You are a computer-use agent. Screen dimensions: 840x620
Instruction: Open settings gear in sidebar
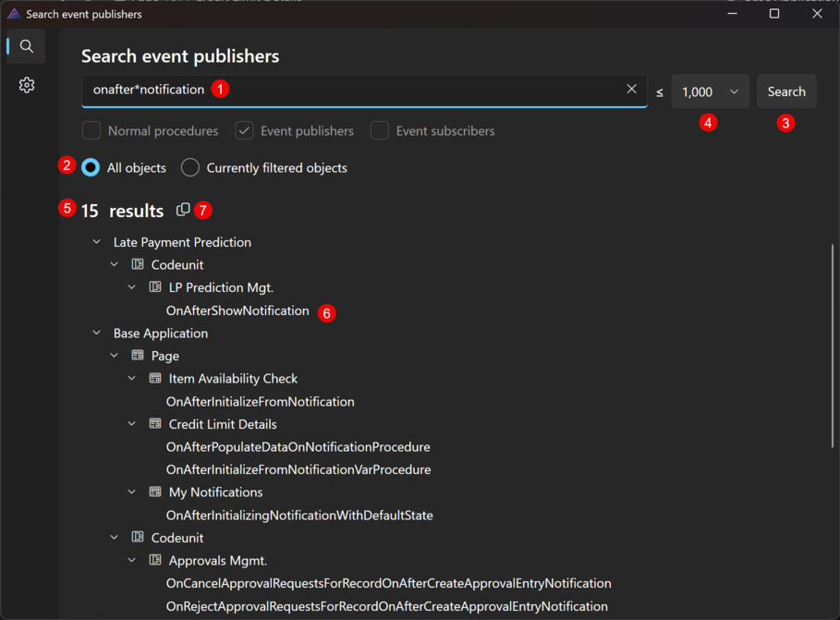tap(27, 85)
